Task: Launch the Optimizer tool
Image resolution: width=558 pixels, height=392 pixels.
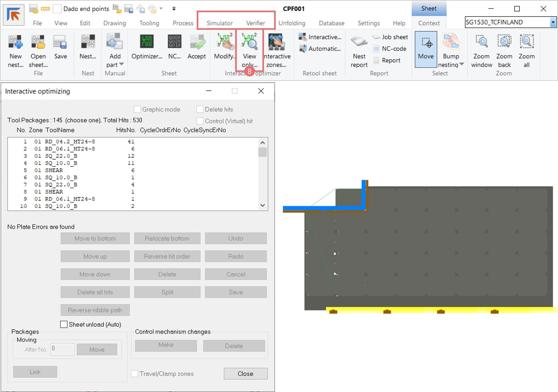Action: coord(146,42)
